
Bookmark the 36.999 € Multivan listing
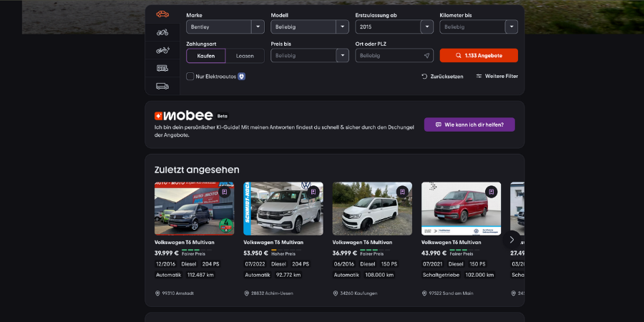(x=402, y=192)
